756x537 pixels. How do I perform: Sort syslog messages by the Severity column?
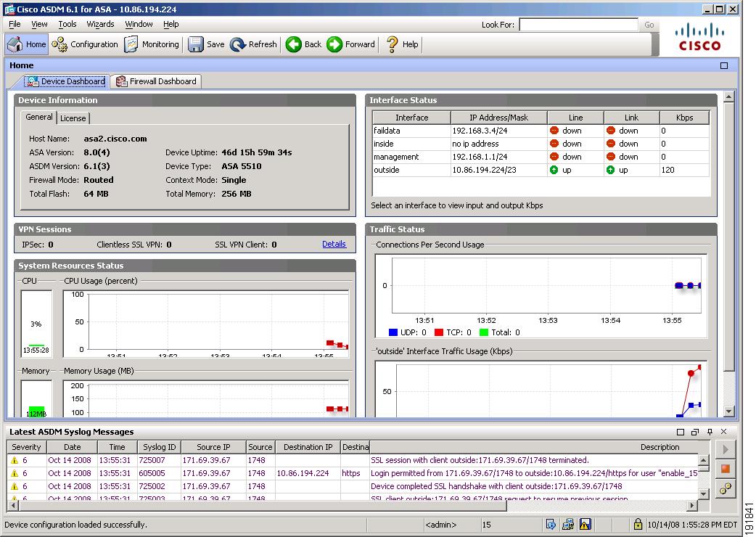click(x=27, y=447)
